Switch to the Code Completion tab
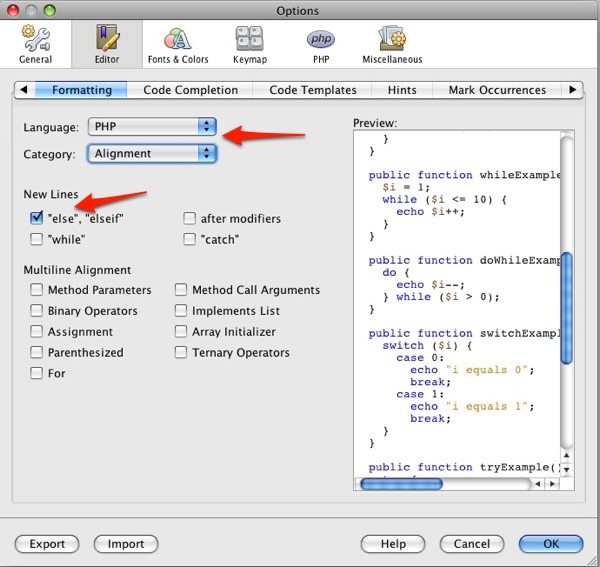 click(x=190, y=90)
